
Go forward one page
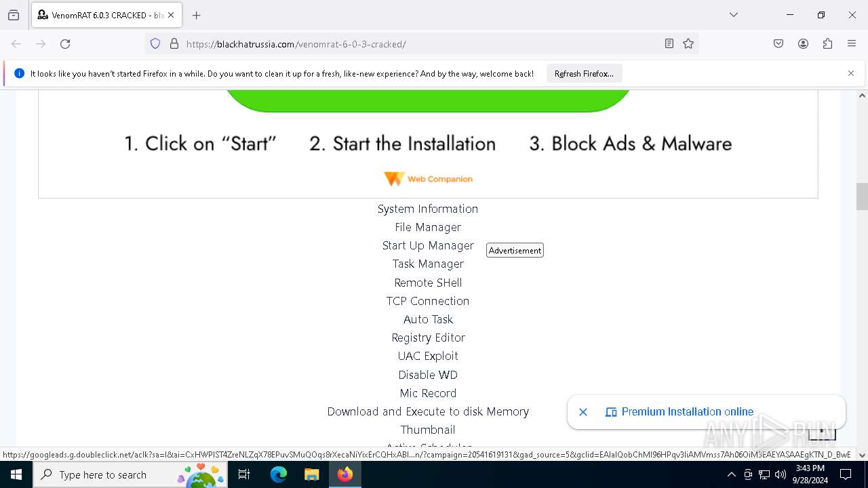coord(41,44)
